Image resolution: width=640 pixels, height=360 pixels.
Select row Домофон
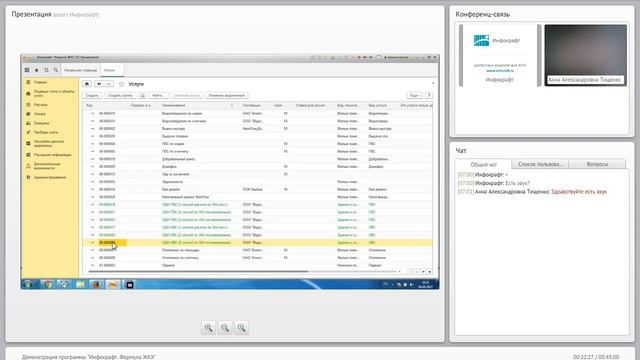[x=258, y=167]
